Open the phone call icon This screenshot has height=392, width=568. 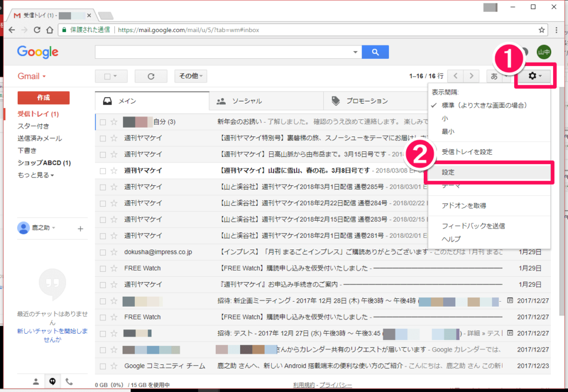69,381
